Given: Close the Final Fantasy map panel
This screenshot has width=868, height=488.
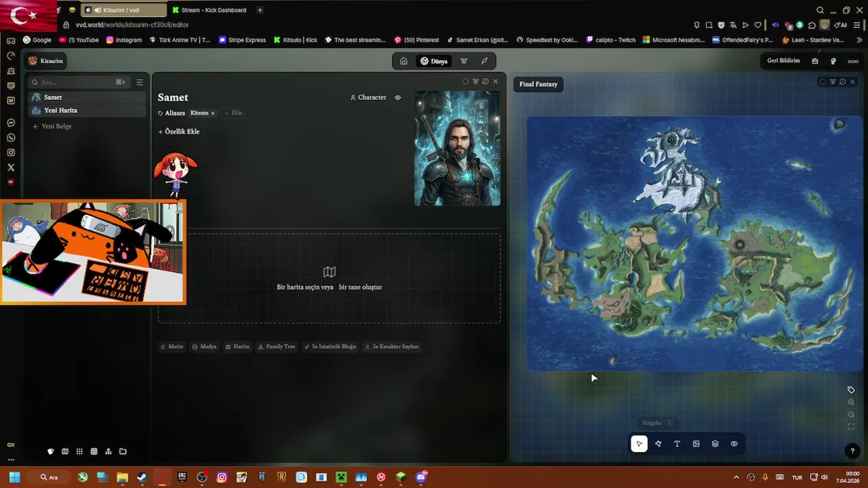Looking at the screenshot, I should pyautogui.click(x=852, y=82).
